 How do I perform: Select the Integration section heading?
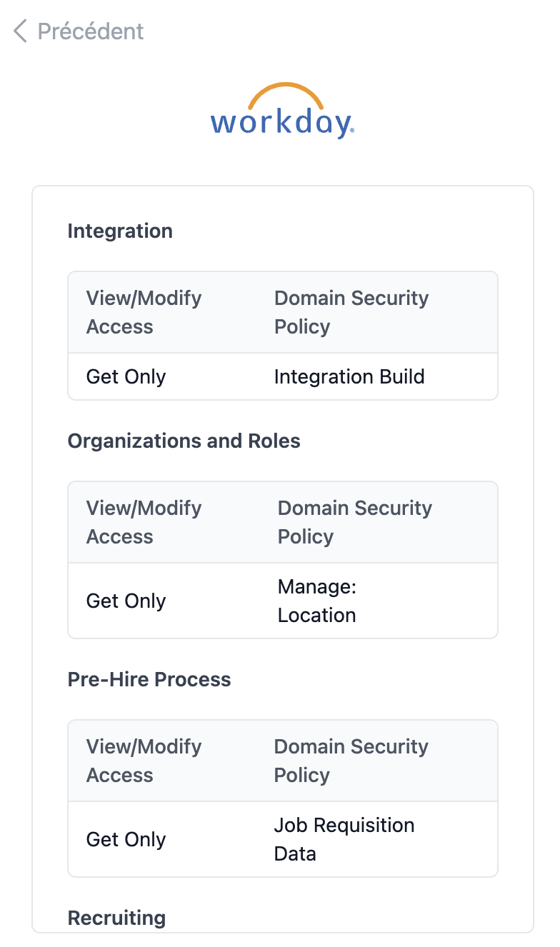tap(120, 231)
